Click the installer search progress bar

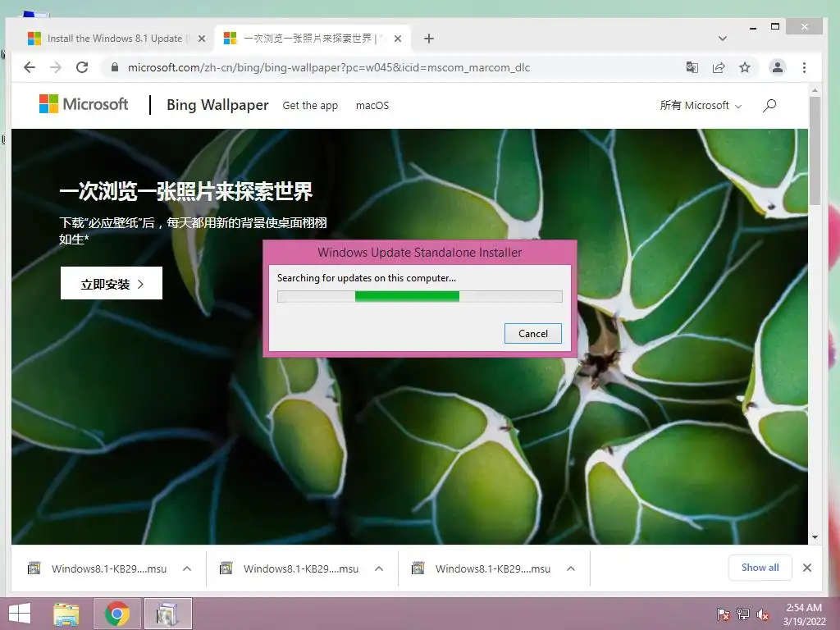click(420, 297)
